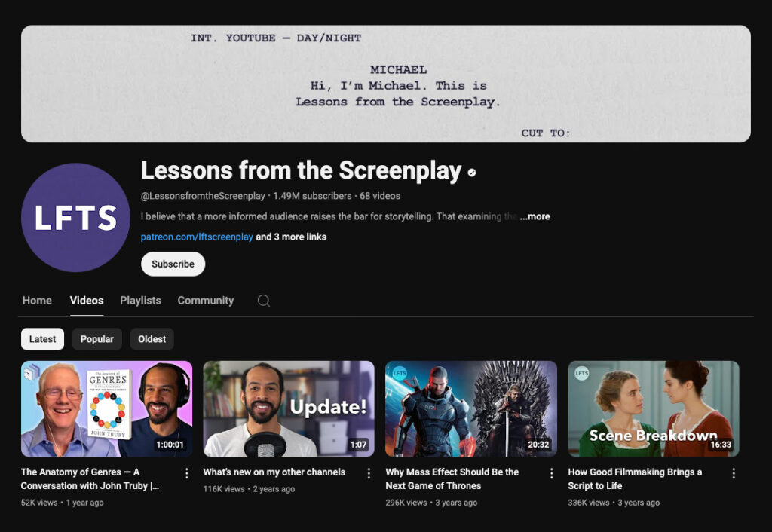Click the 1:00:01 duration badge

point(170,445)
